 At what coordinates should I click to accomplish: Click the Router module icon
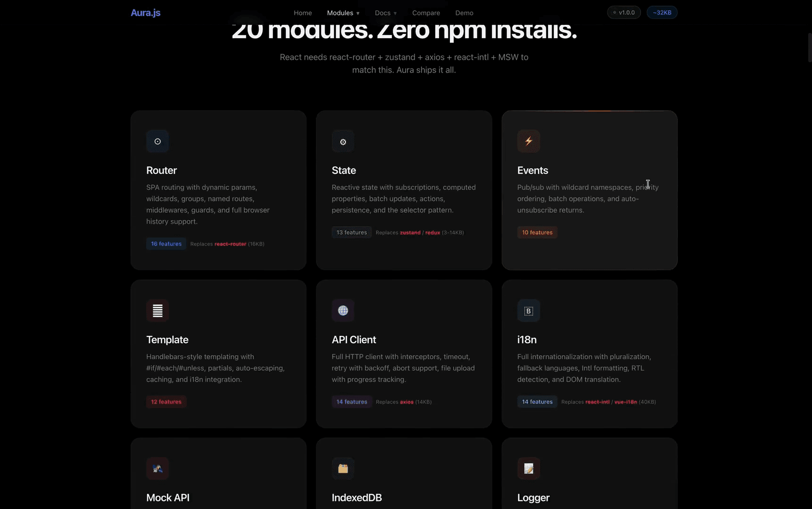coord(157,141)
